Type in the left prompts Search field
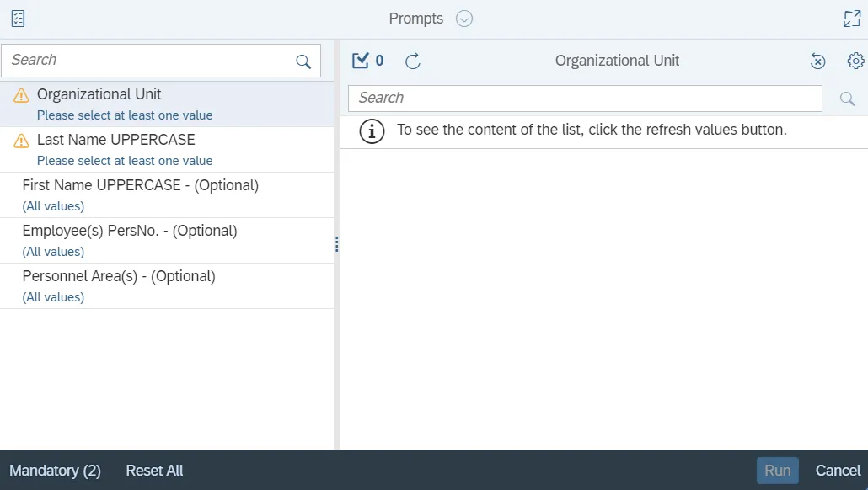Image resolution: width=868 pixels, height=490 pixels. pyautogui.click(x=147, y=61)
